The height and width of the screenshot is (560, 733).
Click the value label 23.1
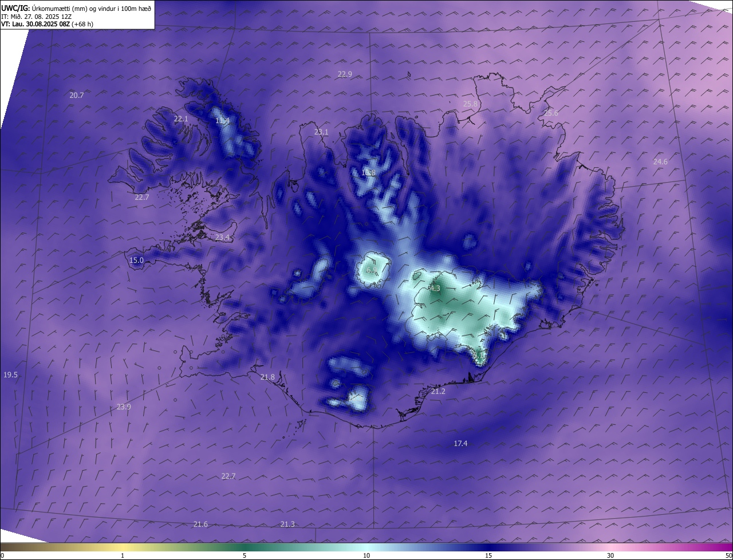coord(321,132)
